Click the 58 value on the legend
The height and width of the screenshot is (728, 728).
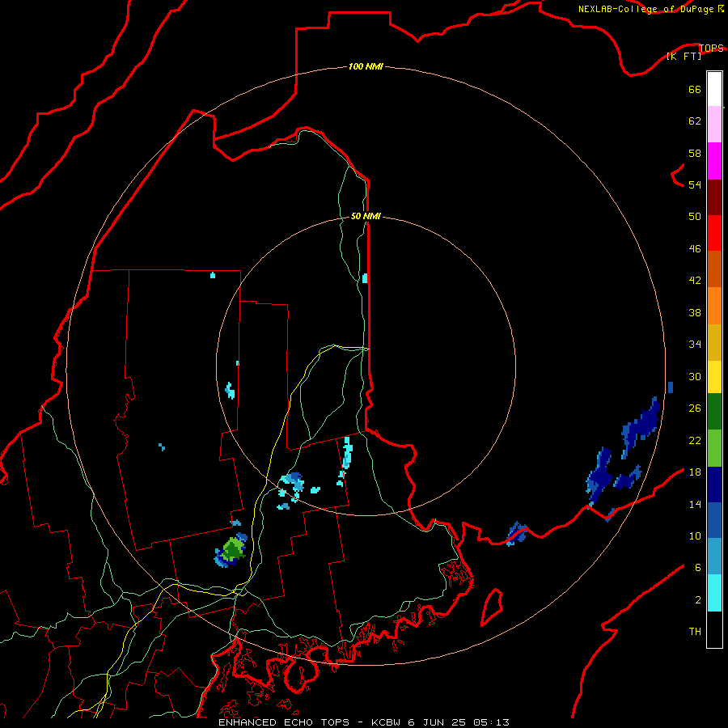click(695, 153)
